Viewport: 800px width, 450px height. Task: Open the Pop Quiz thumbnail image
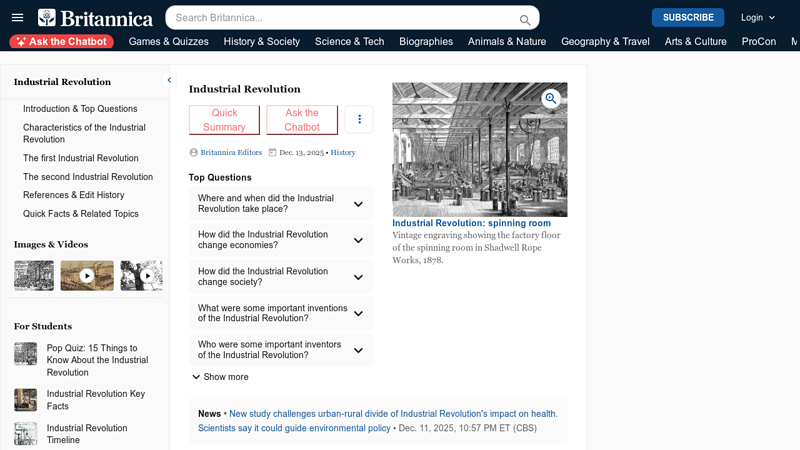(26, 354)
